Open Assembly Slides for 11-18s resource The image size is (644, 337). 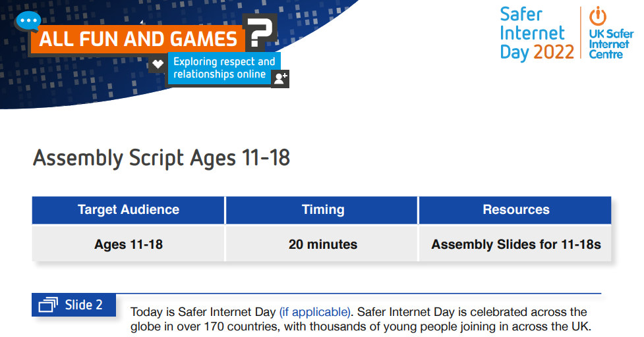[x=515, y=244]
